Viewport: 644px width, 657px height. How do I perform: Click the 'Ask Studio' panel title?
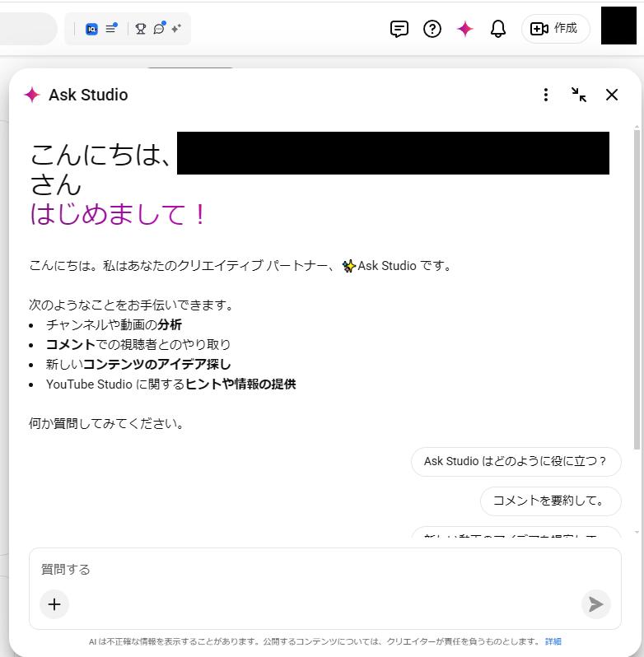88,96
